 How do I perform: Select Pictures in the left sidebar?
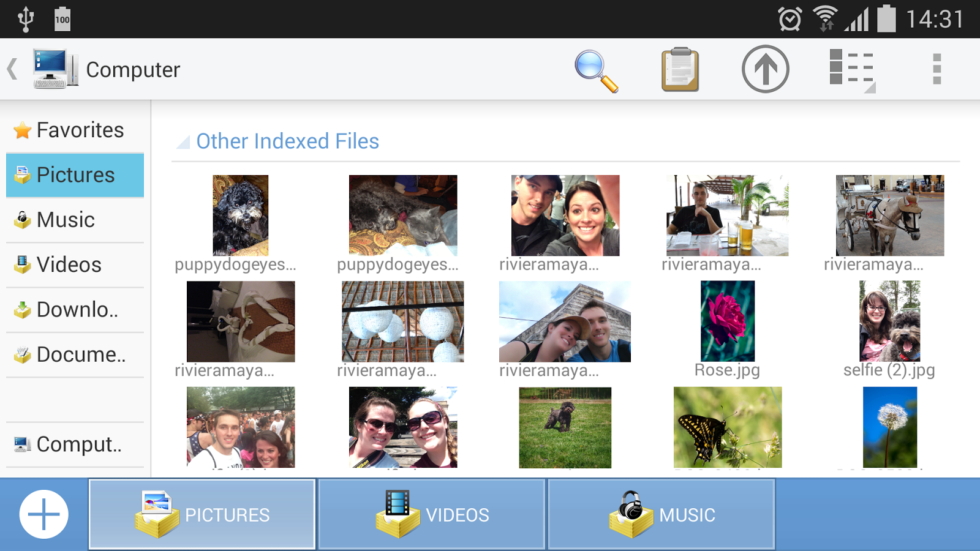(75, 175)
